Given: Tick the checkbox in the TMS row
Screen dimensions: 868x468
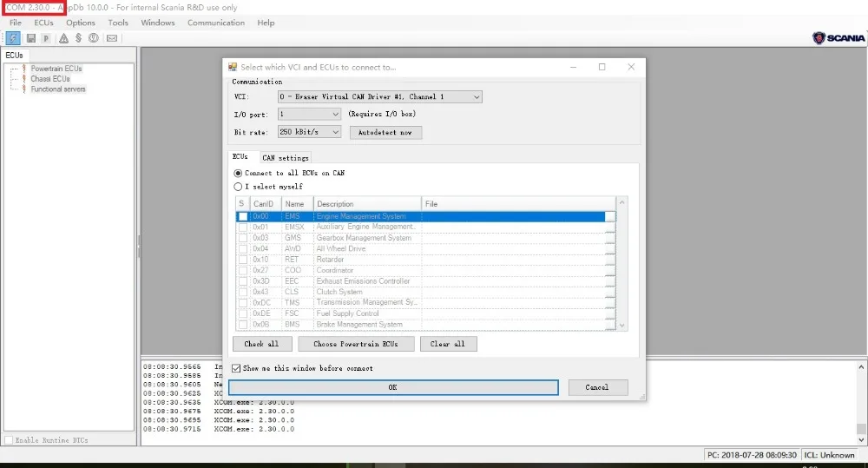Looking at the screenshot, I should coord(243,302).
